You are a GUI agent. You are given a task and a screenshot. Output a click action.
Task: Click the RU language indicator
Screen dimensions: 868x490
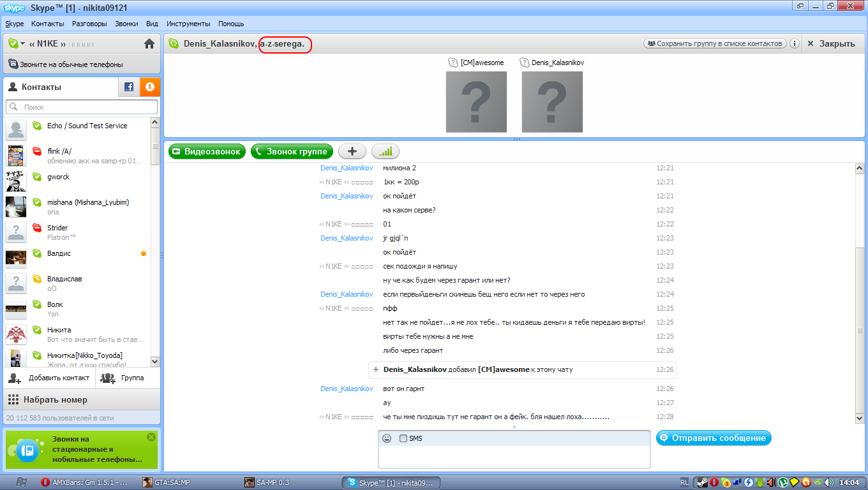pos(685,482)
